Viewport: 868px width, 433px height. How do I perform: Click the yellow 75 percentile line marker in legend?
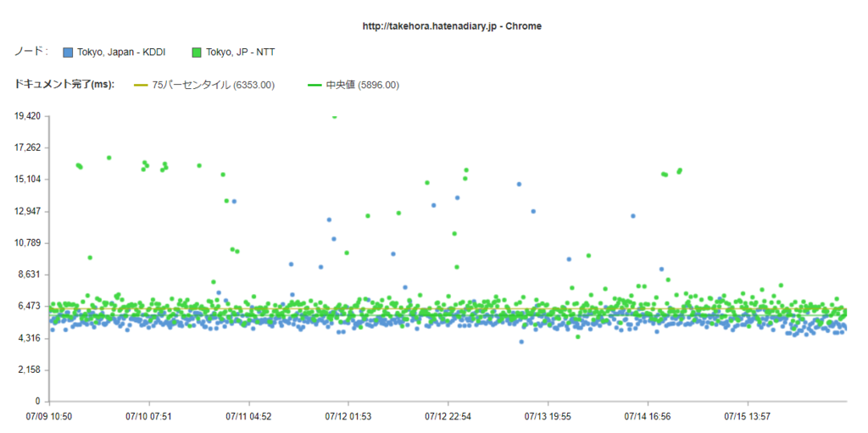pyautogui.click(x=142, y=86)
